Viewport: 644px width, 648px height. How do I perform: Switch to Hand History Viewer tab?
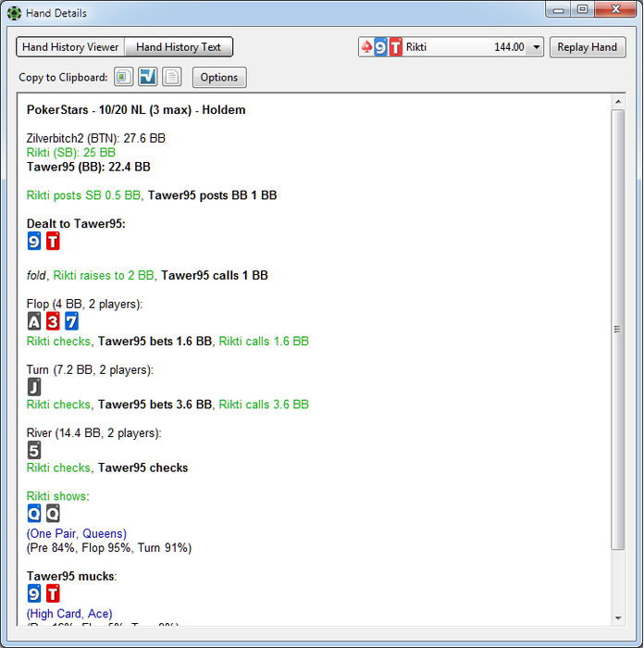[x=70, y=47]
